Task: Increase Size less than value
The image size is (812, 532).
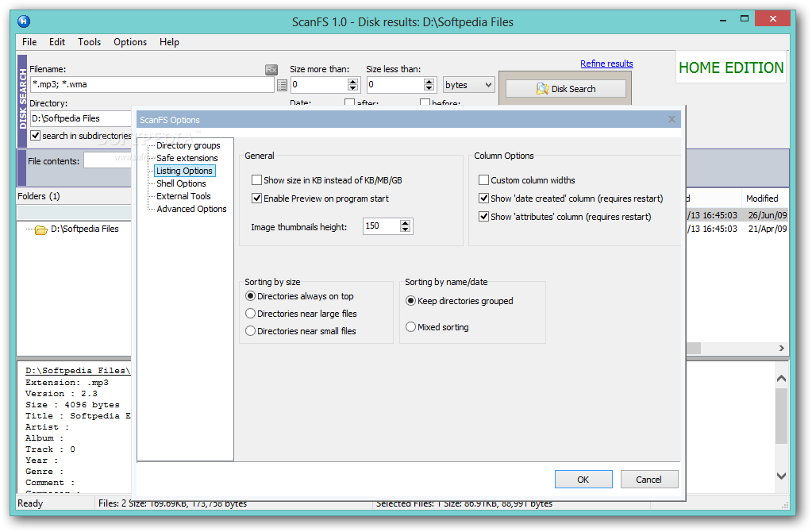Action: tap(429, 81)
